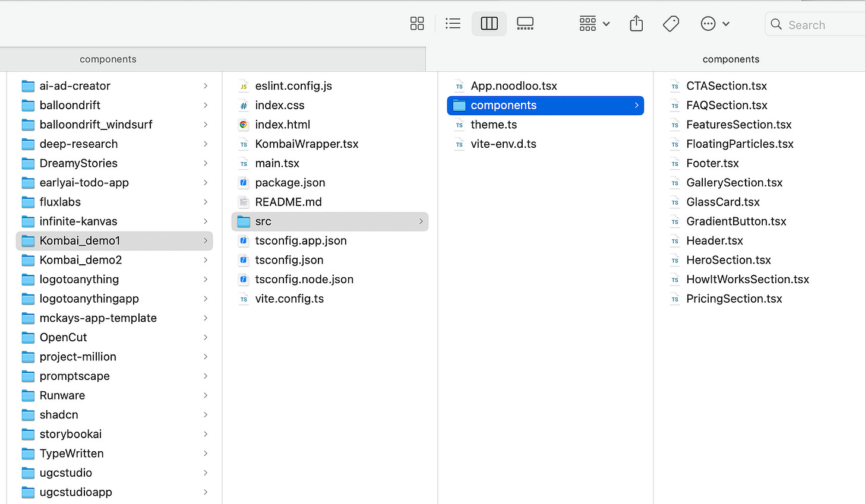The width and height of the screenshot is (865, 504).
Task: Click the vite.config.ts file icon
Action: (x=243, y=299)
